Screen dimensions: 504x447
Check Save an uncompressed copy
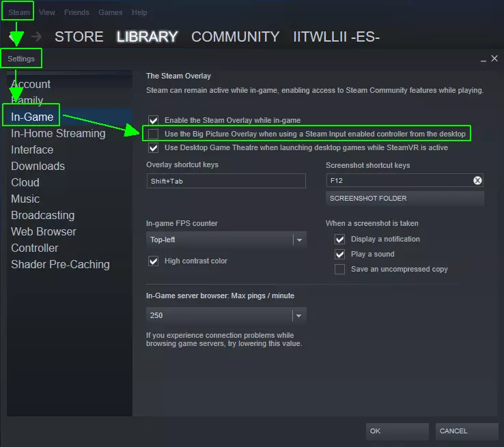(x=339, y=269)
